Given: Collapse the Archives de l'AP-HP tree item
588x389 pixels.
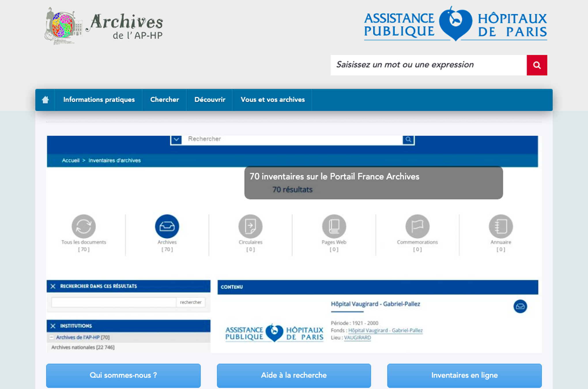Looking at the screenshot, I should click(51, 337).
